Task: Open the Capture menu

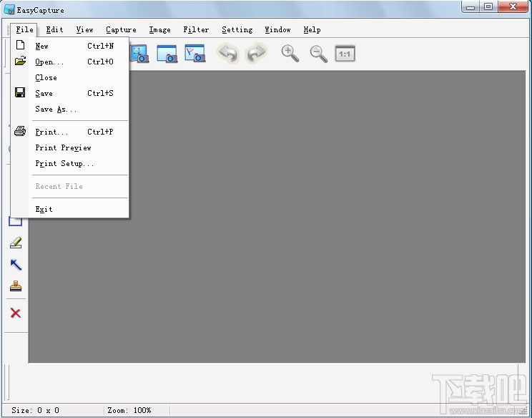Action: (121, 30)
